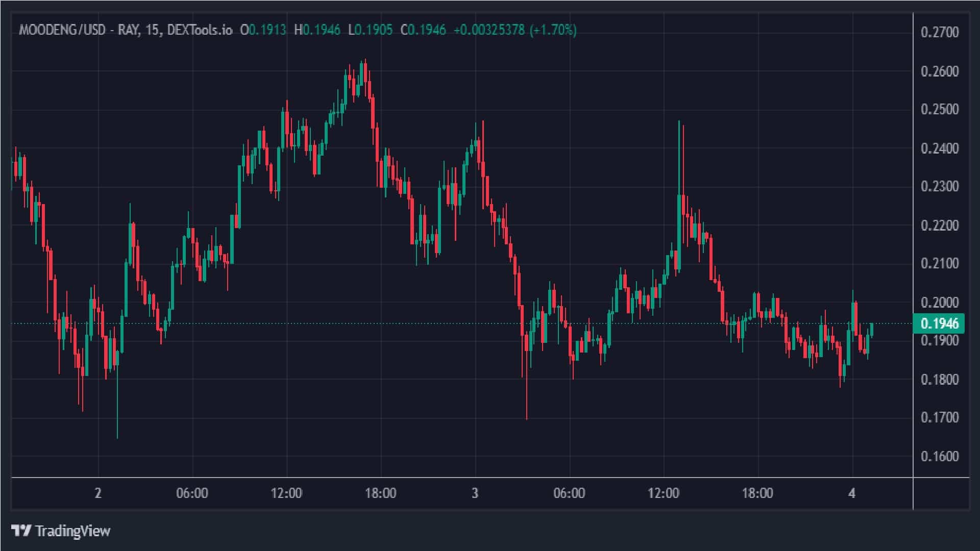Click the TradingView logo link

pos(61,531)
